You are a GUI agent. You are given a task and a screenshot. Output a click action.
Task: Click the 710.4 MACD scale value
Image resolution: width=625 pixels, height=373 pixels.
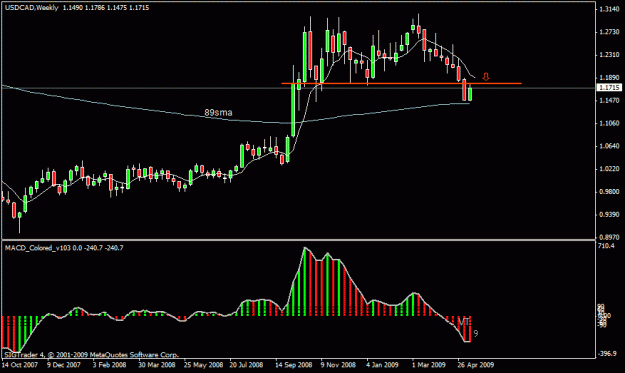click(x=606, y=246)
